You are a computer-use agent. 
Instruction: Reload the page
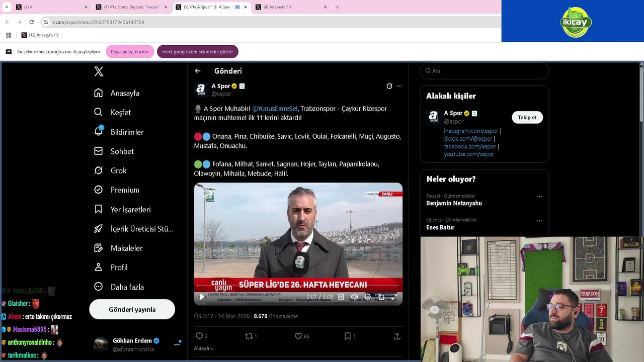tap(31, 22)
